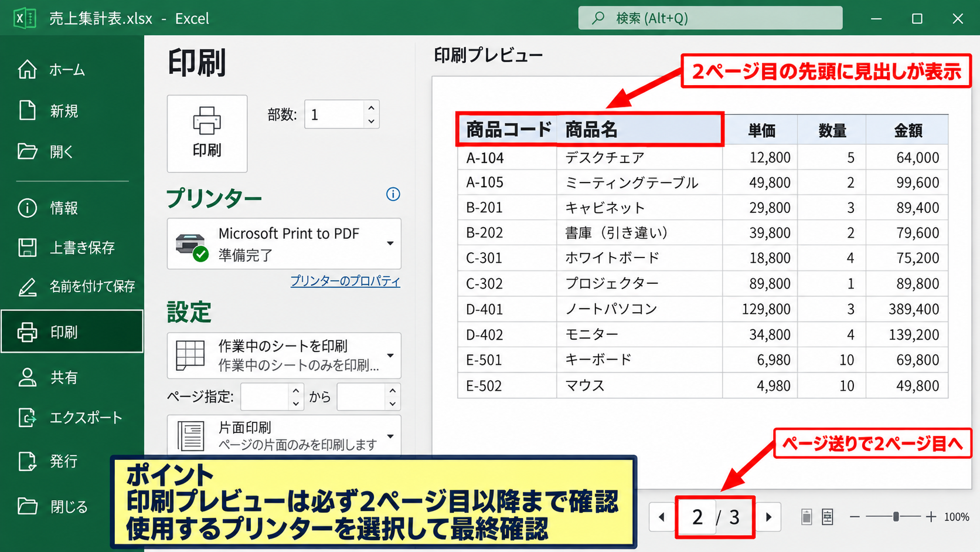Click the 金額 header in preview
The image size is (980, 552).
click(x=907, y=130)
